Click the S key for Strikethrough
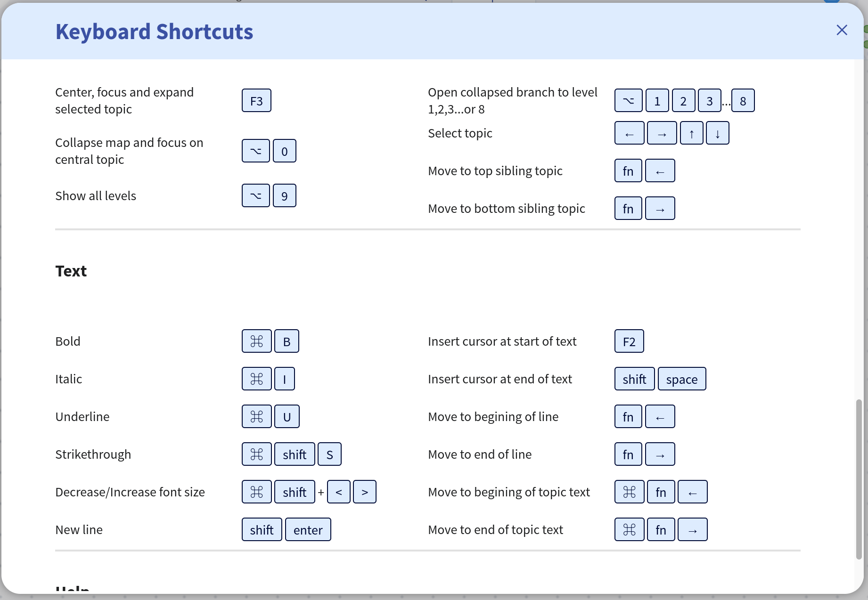 pos(329,454)
